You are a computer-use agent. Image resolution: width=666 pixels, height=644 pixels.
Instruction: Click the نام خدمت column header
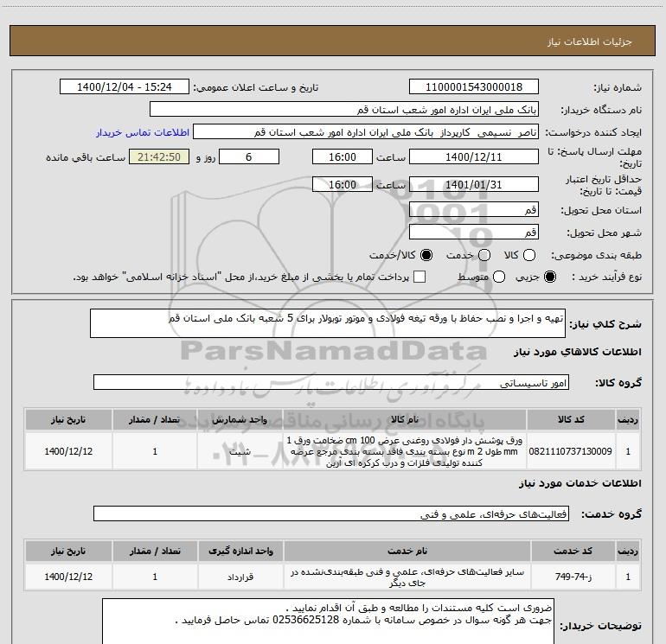[407, 551]
